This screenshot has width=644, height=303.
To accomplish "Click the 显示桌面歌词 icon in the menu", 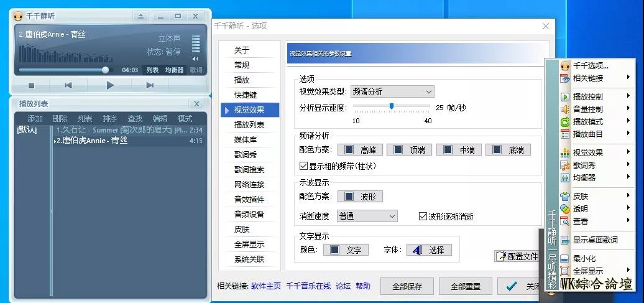I will tap(565, 240).
